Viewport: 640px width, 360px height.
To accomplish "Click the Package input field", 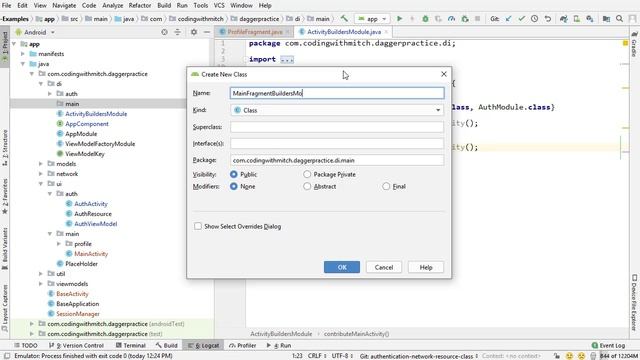I will (337, 160).
